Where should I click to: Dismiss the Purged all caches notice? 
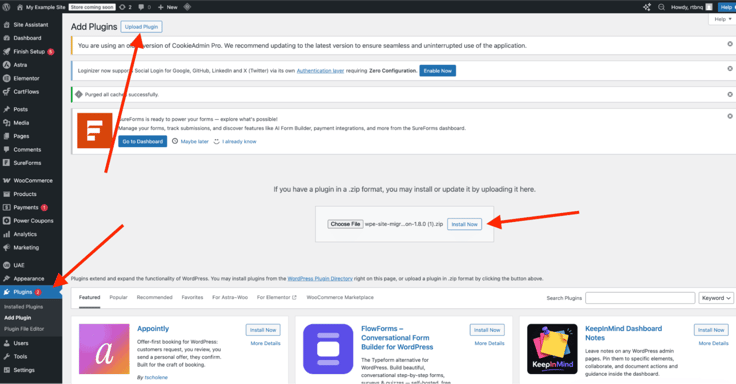pyautogui.click(x=729, y=94)
